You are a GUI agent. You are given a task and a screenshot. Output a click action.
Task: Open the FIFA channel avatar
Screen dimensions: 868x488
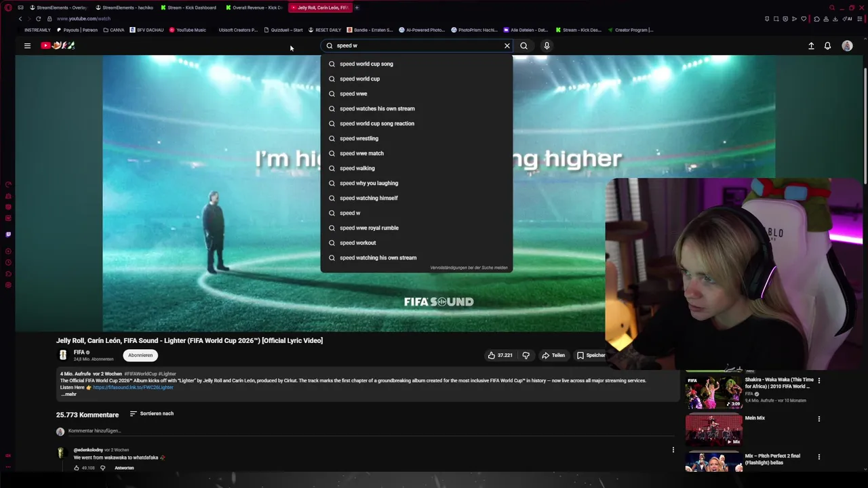point(63,355)
